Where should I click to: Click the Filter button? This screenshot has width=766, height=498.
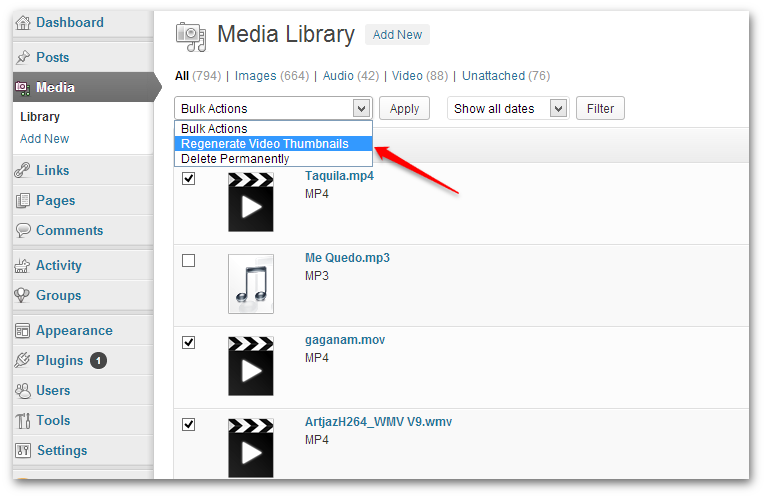600,108
